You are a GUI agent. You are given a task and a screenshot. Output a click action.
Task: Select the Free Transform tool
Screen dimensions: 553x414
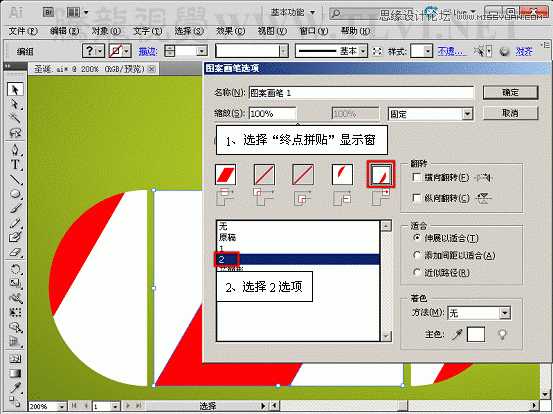(15, 313)
